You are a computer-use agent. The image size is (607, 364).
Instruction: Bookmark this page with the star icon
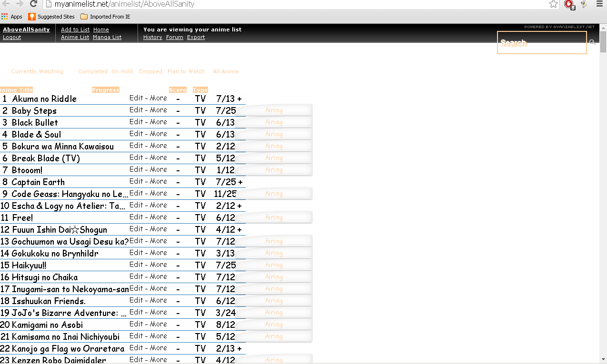(x=553, y=4)
